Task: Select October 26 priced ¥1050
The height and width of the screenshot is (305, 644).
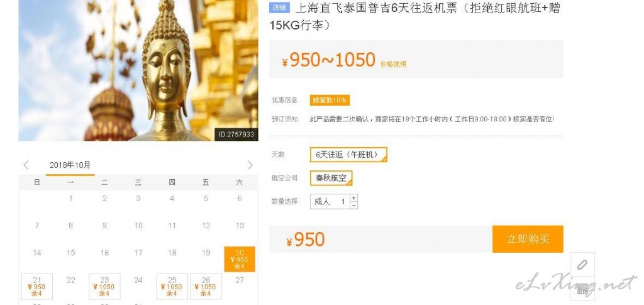Action: click(206, 287)
